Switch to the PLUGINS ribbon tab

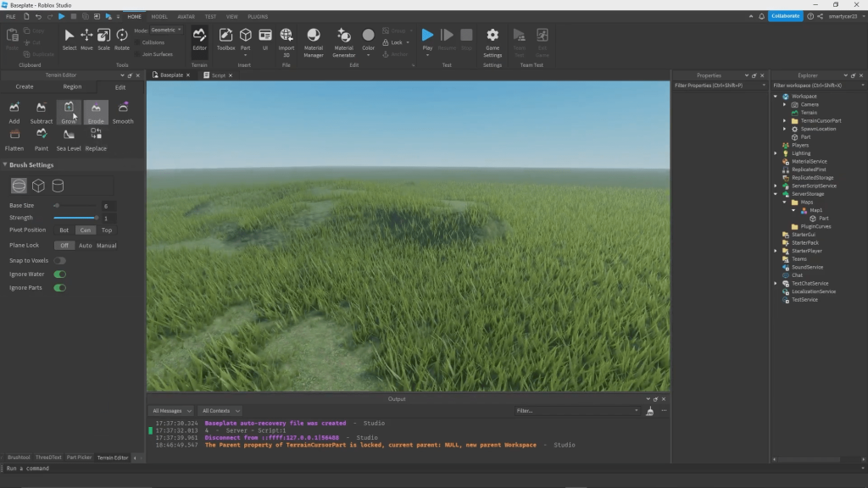pyautogui.click(x=258, y=17)
